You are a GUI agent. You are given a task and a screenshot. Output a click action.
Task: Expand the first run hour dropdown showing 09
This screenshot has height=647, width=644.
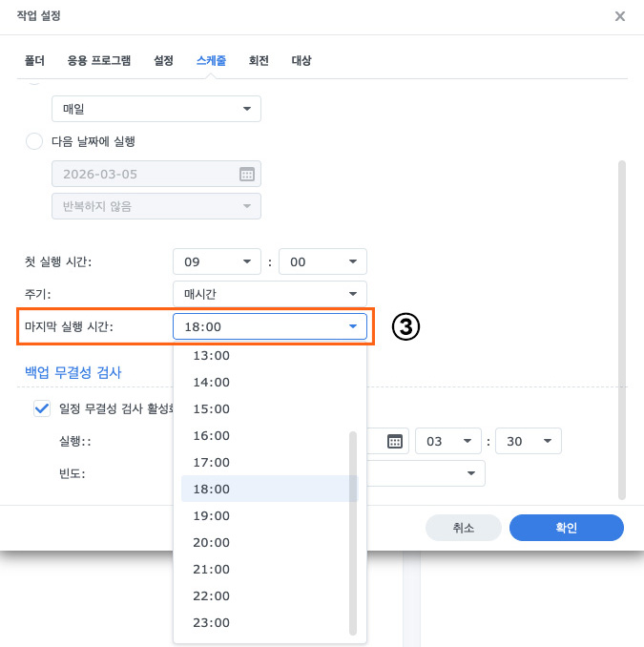point(217,261)
